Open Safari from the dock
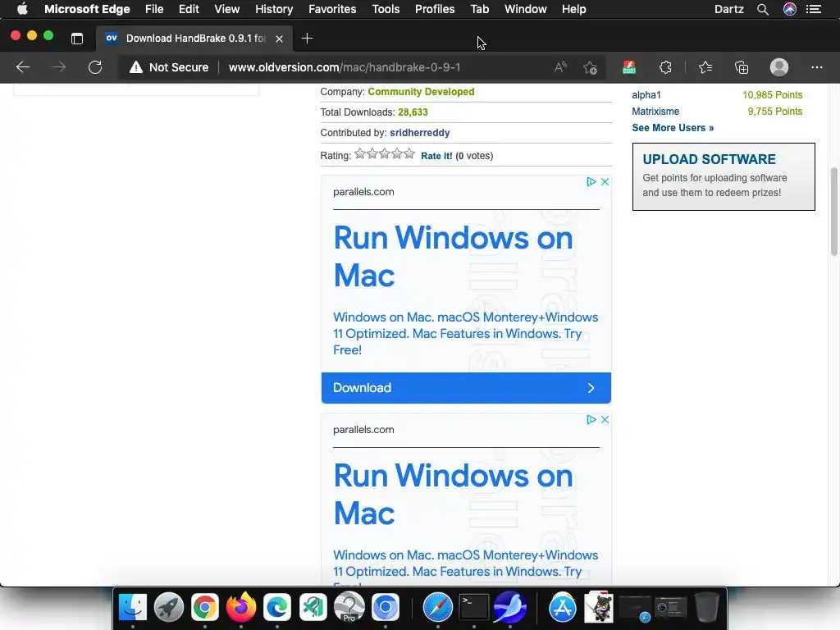 tap(438, 607)
